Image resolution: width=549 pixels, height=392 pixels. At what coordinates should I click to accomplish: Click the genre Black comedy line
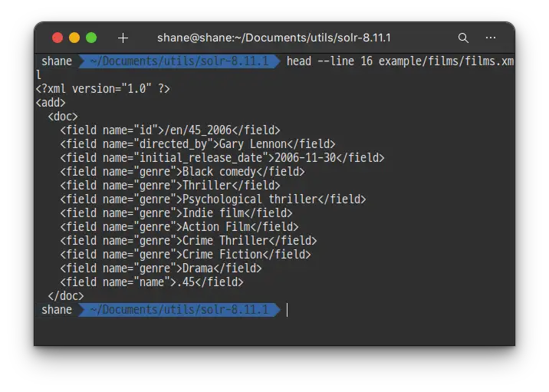click(x=182, y=172)
